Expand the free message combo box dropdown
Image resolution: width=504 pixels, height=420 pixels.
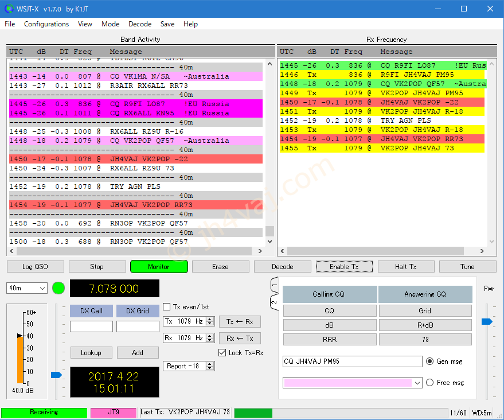coord(417,383)
